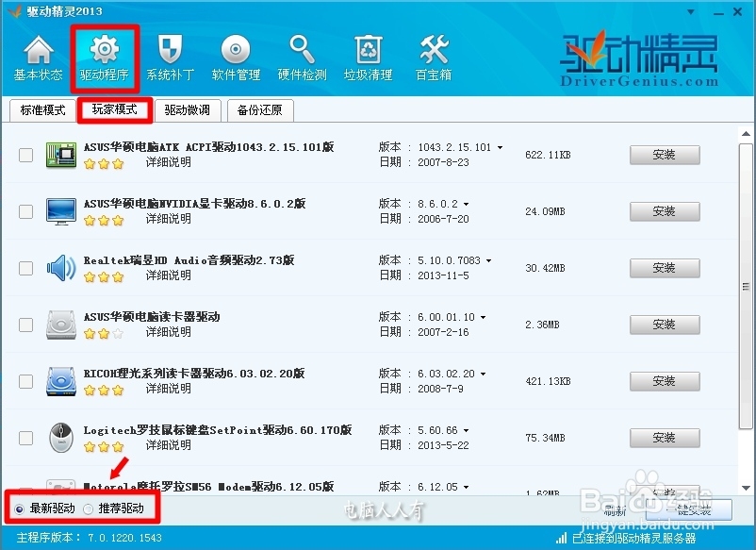Click the vertical scrollbar thumb
The height and width of the screenshot is (550, 756).
pos(746,286)
